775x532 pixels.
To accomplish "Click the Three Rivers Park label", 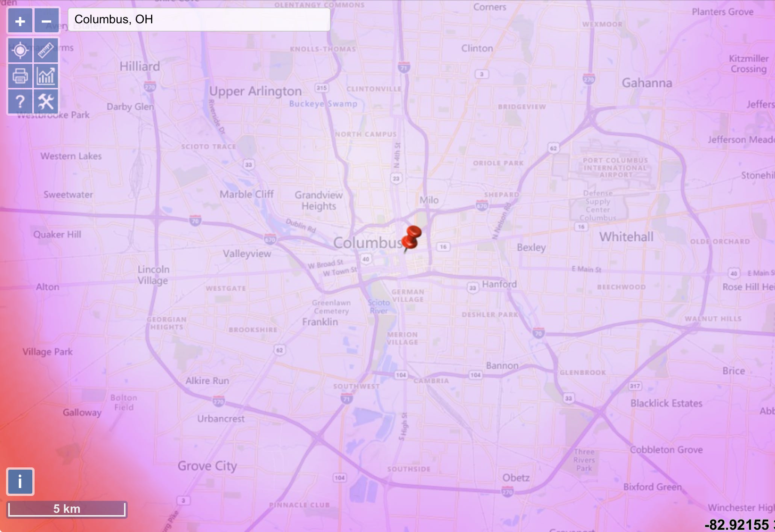I will [x=584, y=460].
